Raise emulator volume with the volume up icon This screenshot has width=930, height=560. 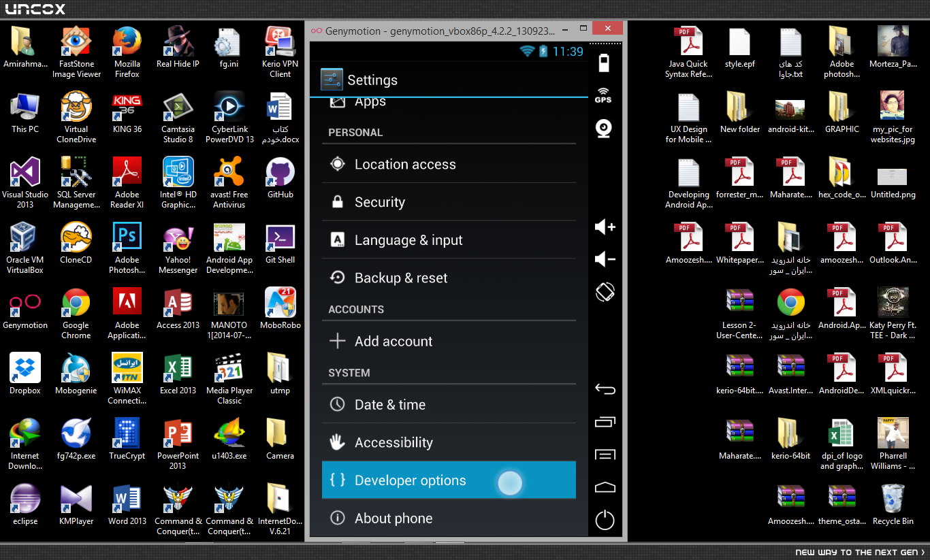click(x=605, y=227)
